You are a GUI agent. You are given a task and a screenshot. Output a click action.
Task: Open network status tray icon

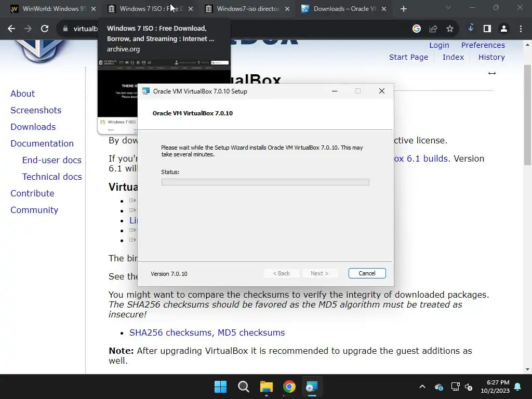point(455,387)
